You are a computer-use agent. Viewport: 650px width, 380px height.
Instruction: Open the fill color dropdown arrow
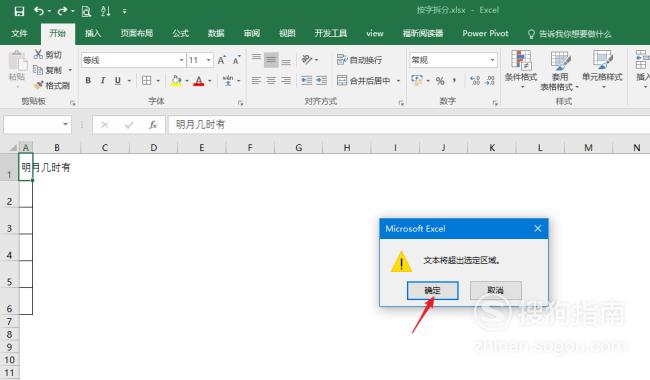click(187, 80)
